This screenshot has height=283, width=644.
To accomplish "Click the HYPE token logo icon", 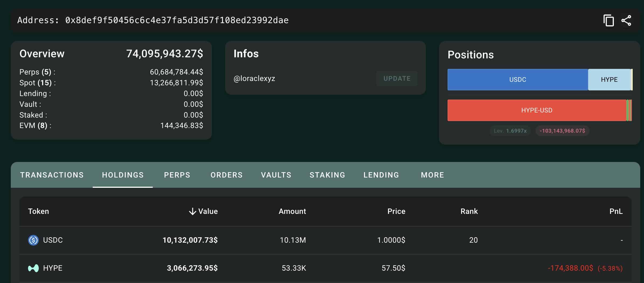I will point(33,268).
